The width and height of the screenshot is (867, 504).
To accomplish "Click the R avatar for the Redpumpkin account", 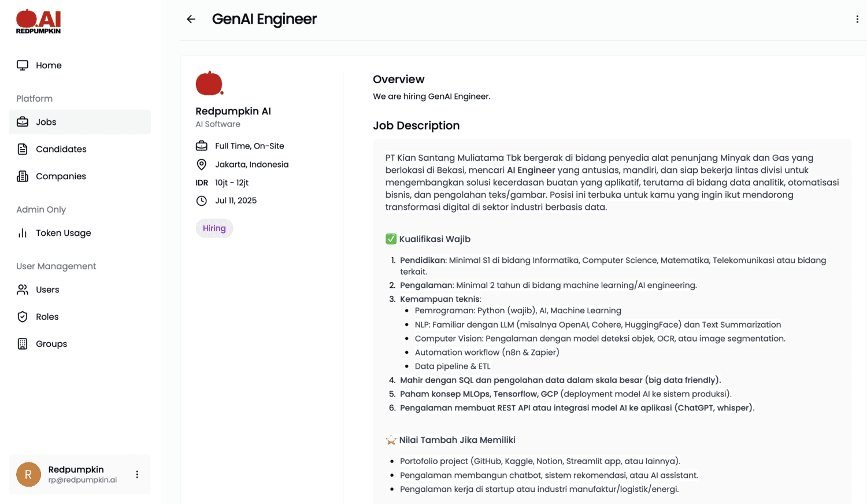I will [28, 474].
